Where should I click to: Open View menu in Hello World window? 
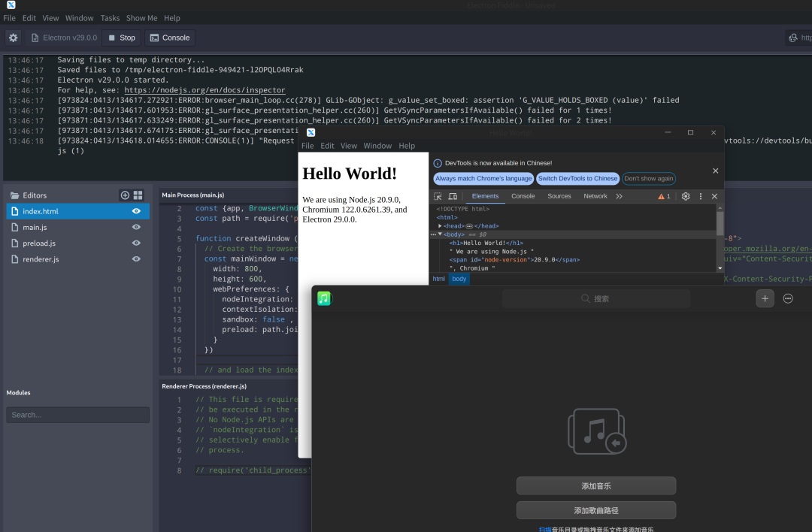(x=349, y=146)
